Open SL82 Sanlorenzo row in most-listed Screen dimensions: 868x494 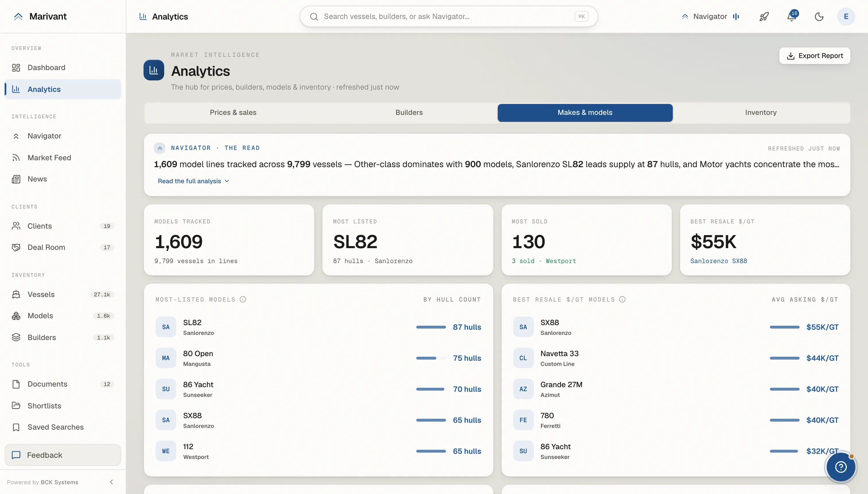pyautogui.click(x=318, y=327)
